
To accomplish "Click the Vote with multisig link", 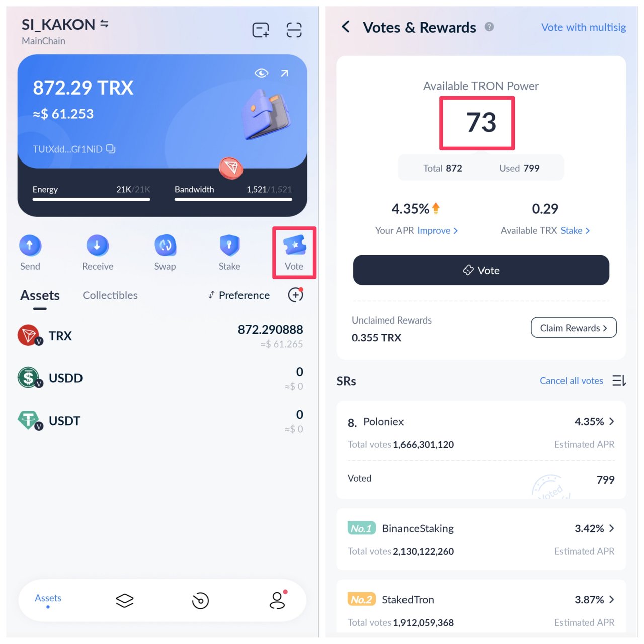I will [x=584, y=27].
